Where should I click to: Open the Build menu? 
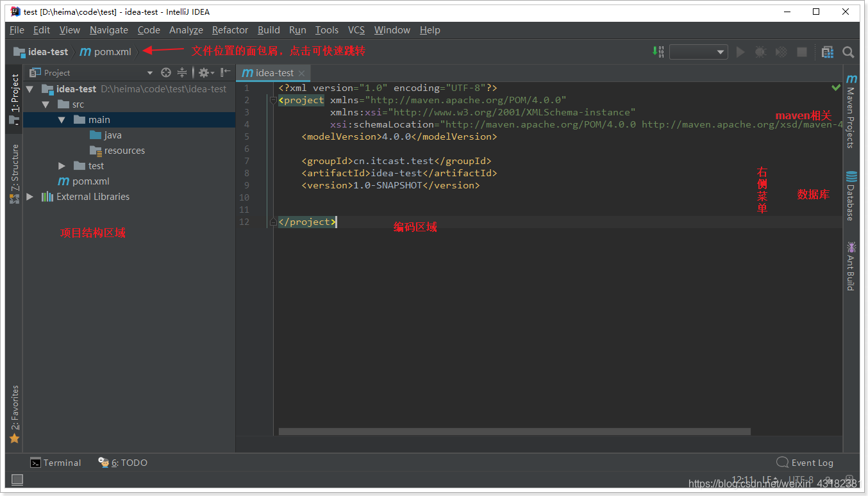[x=269, y=30]
